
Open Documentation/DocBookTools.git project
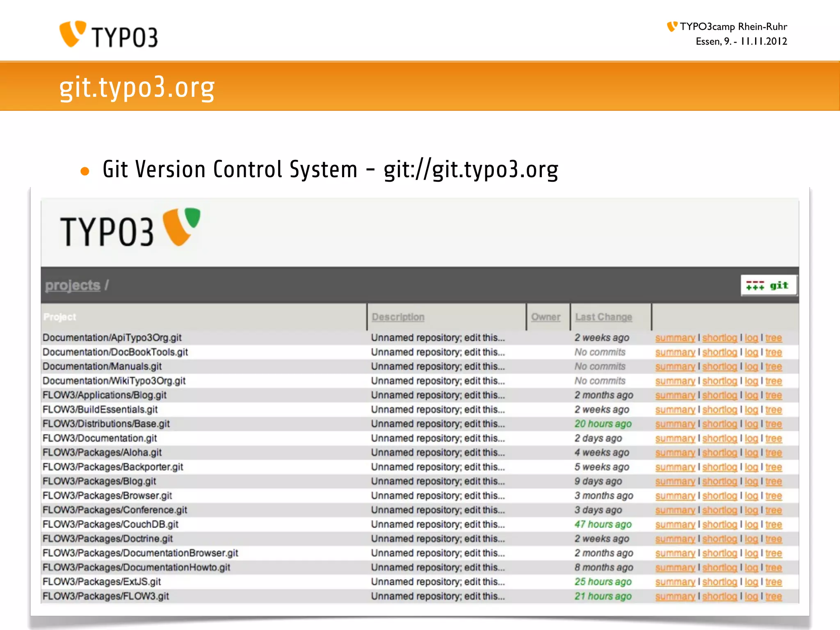pyautogui.click(x=115, y=352)
